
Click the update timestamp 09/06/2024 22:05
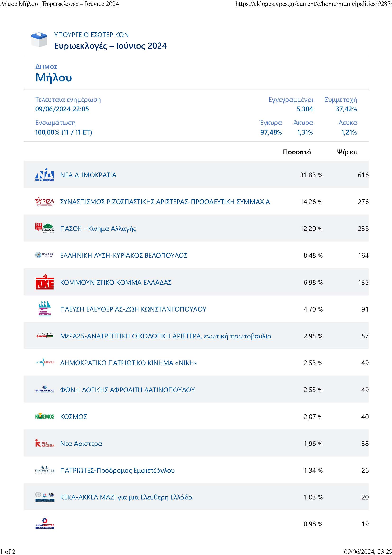tap(62, 109)
